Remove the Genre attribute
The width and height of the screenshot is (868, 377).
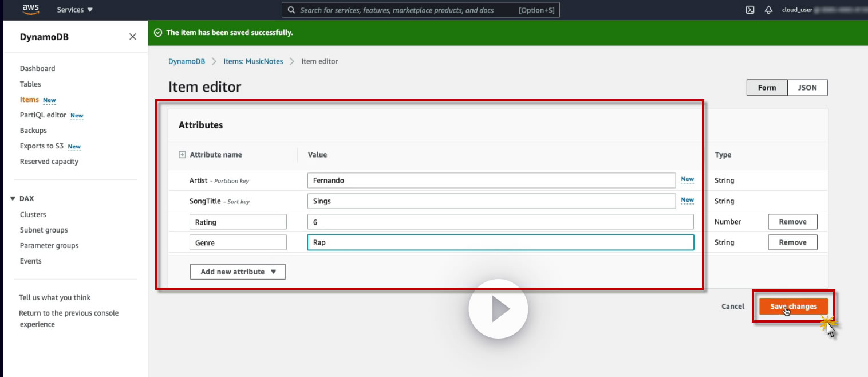pyautogui.click(x=792, y=242)
